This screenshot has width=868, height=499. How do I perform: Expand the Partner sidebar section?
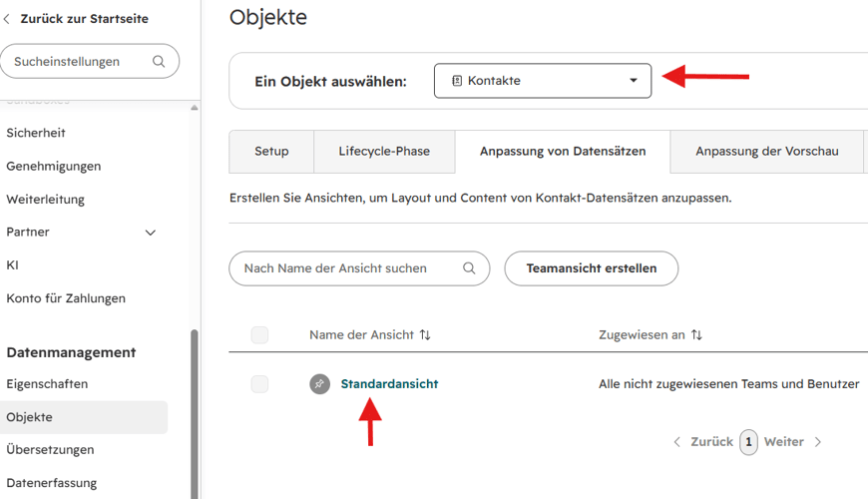150,233
